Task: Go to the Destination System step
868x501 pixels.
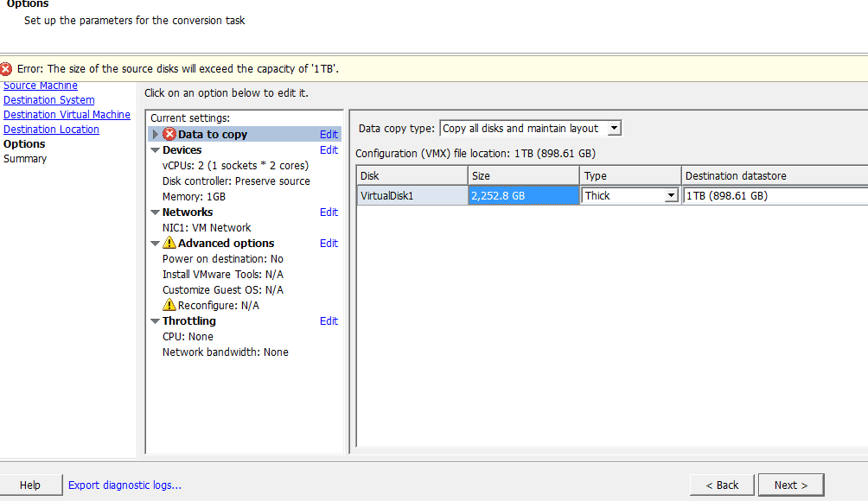Action: [x=48, y=100]
